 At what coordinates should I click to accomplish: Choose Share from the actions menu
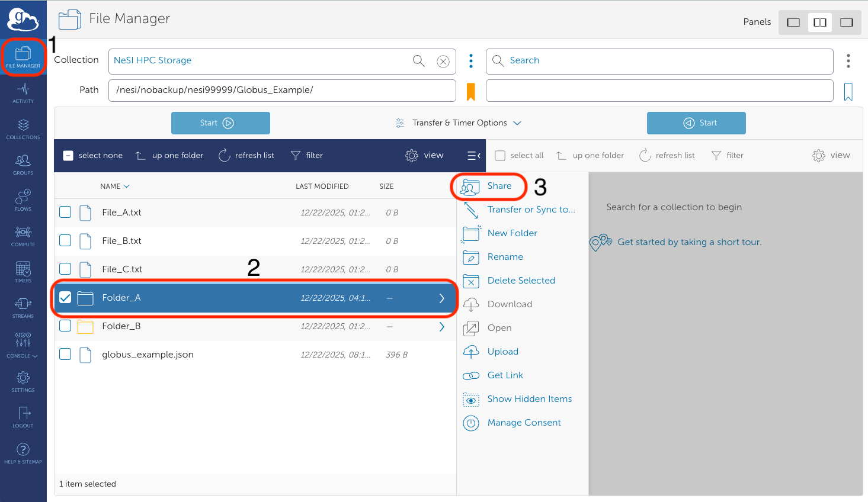coord(499,186)
